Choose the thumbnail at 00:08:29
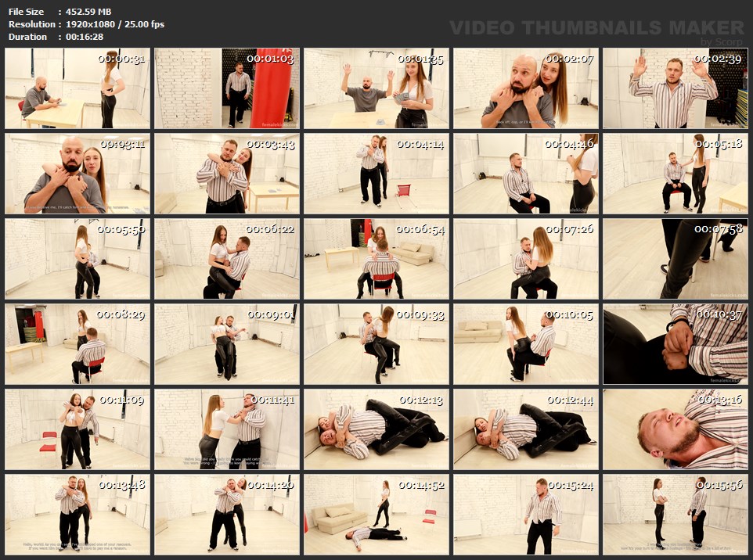Image resolution: width=753 pixels, height=560 pixels. (x=77, y=344)
